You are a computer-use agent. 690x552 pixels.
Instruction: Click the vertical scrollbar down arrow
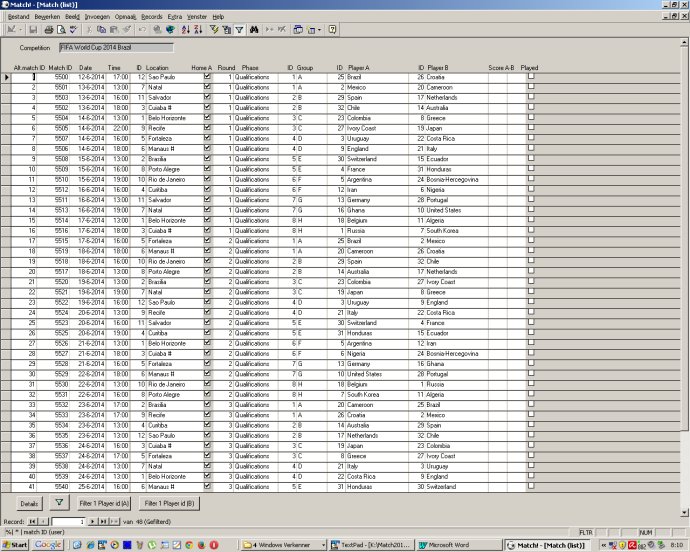[x=684, y=512]
